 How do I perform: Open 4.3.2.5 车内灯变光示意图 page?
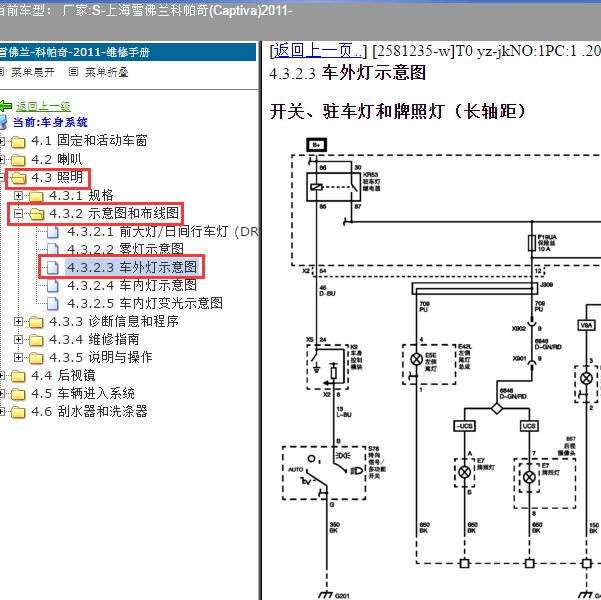[x=145, y=303]
